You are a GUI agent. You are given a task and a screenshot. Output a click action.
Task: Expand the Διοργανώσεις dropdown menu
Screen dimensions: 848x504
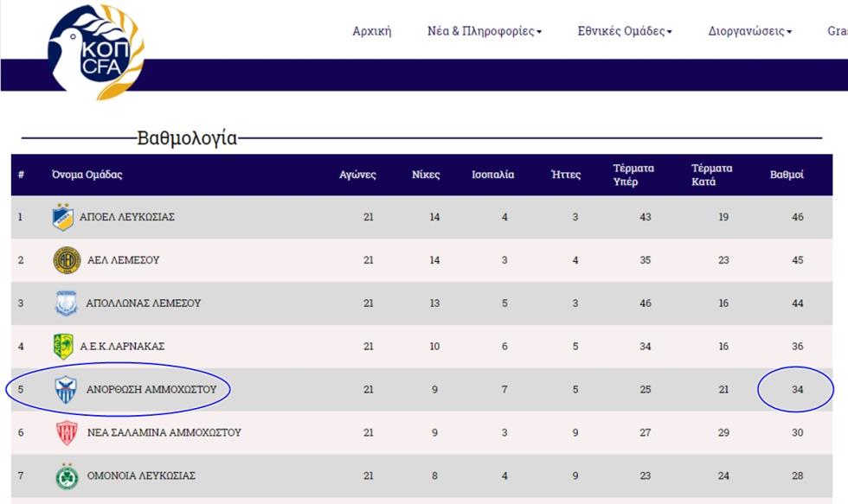(x=750, y=31)
